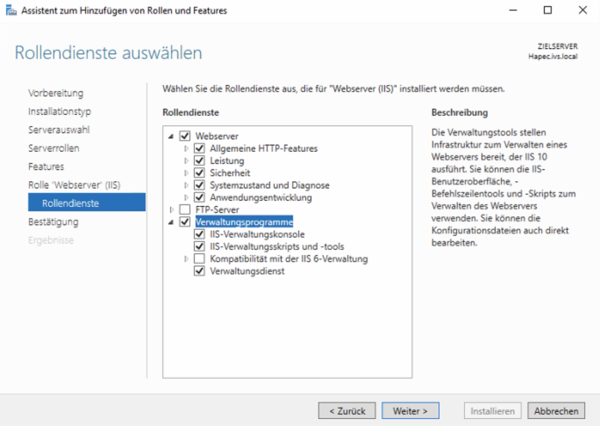Expand Kompatibilität mit der IIS 6-Verwaltung node
This screenshot has height=426, width=600.
pyautogui.click(x=186, y=258)
